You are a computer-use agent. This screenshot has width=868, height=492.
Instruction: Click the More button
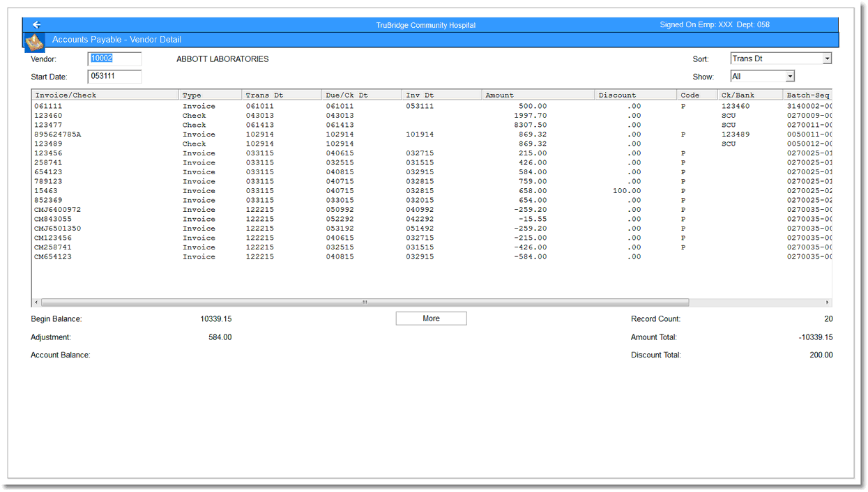point(431,318)
